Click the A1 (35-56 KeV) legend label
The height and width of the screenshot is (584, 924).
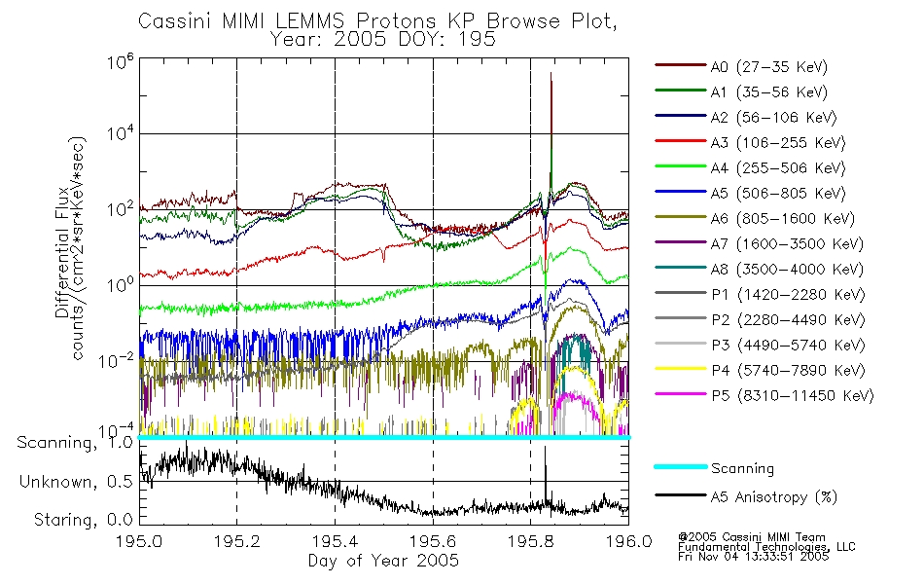pos(769,92)
